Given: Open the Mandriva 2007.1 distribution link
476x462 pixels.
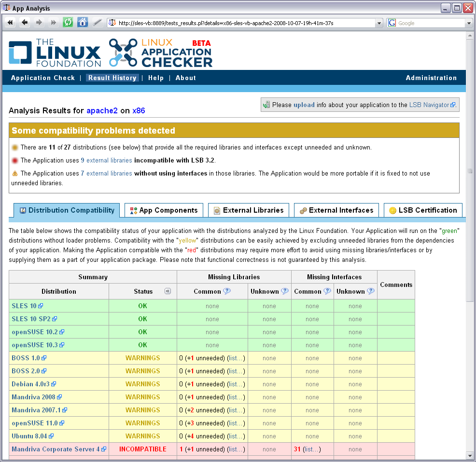Looking at the screenshot, I should tap(40, 410).
